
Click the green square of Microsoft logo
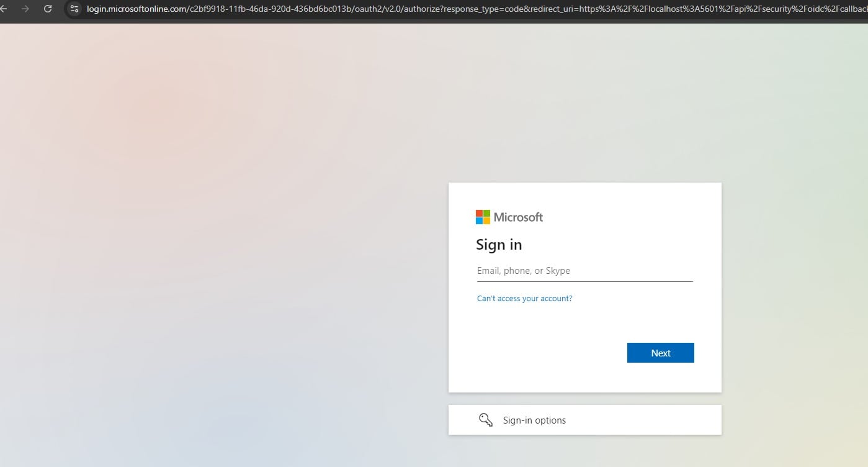pos(486,213)
